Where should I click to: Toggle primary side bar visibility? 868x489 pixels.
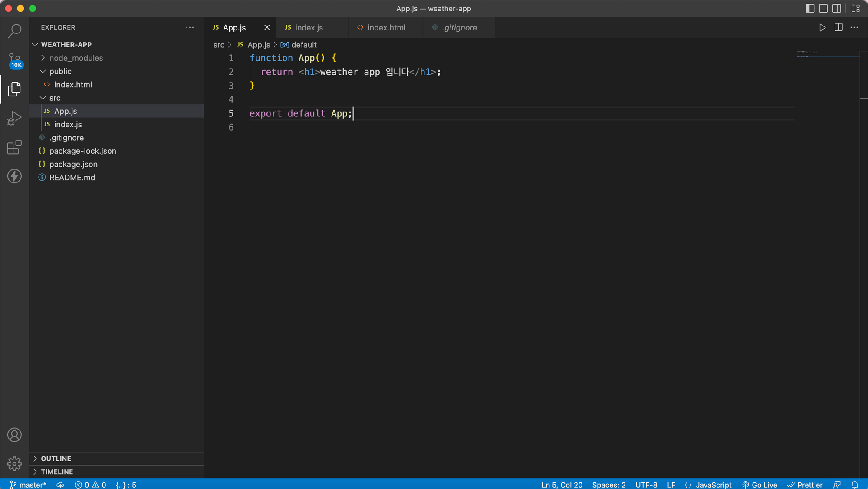tap(809, 8)
